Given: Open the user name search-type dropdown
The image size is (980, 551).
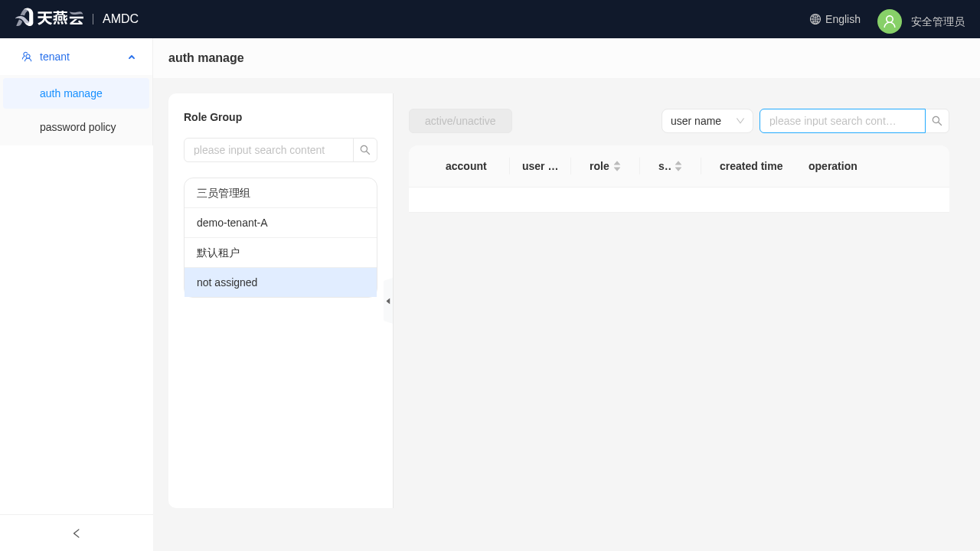Looking at the screenshot, I should coord(707,121).
